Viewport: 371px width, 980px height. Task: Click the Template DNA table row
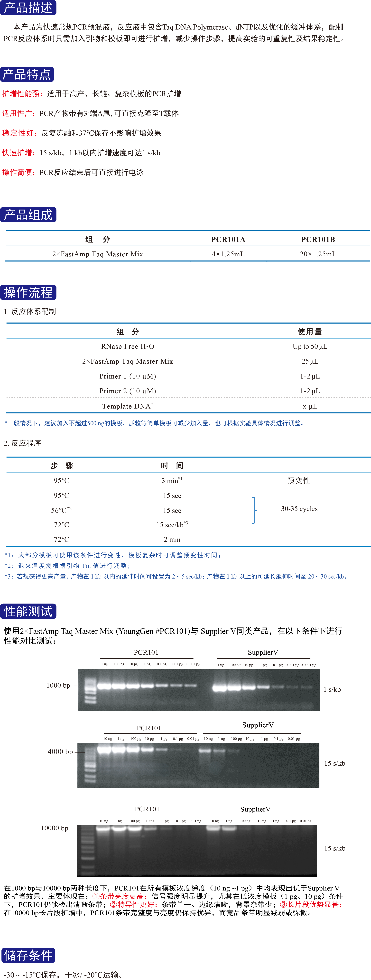click(127, 406)
